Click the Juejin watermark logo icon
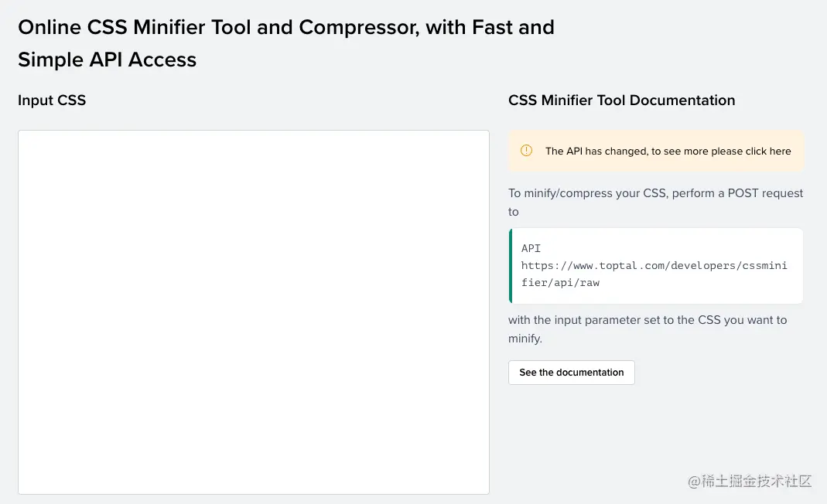Image resolution: width=827 pixels, height=504 pixels. click(x=694, y=481)
